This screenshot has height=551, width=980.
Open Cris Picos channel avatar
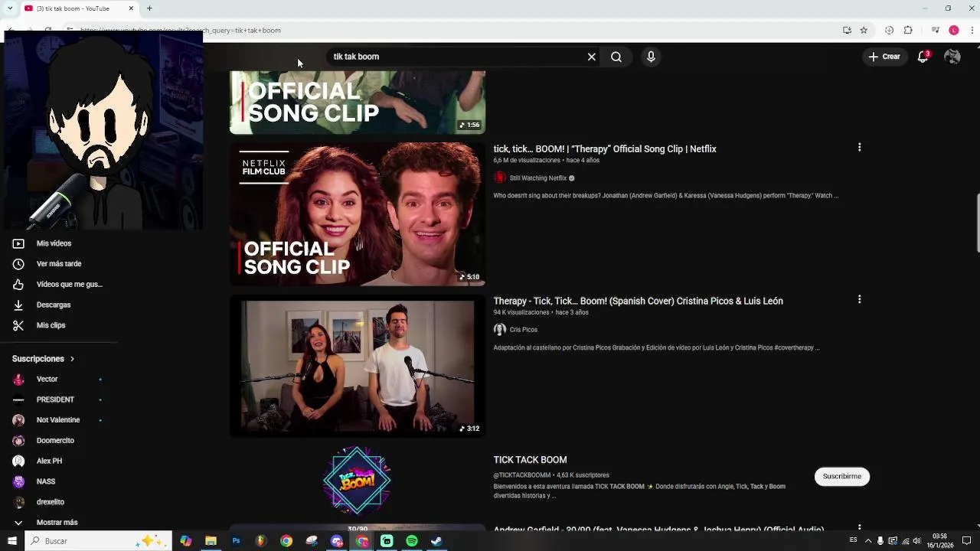pos(500,330)
